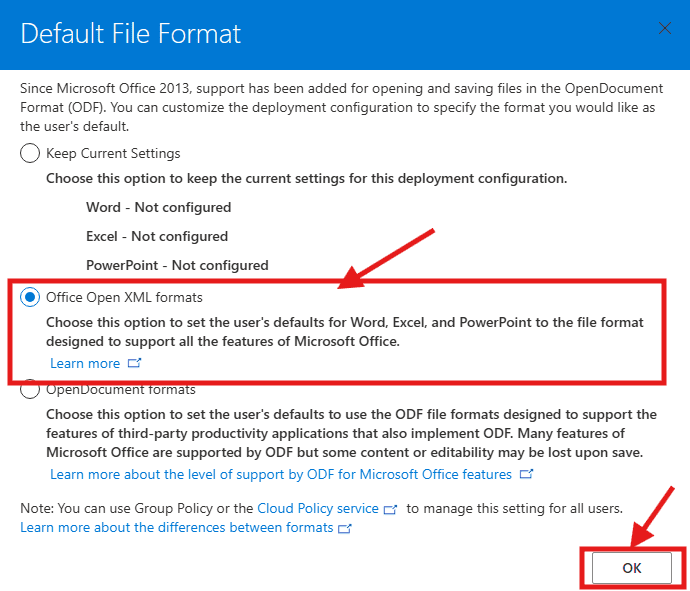The width and height of the screenshot is (690, 591).
Task: Open the ODF level of support link
Action: pos(281,473)
